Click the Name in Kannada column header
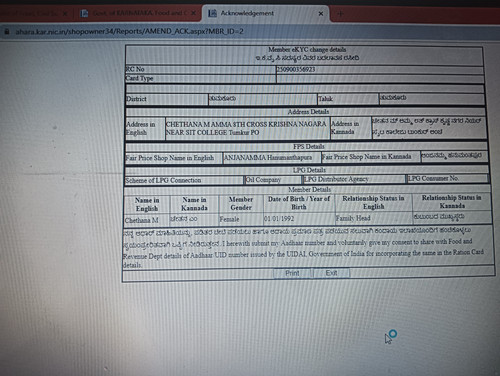The width and height of the screenshot is (500, 376). [x=194, y=204]
